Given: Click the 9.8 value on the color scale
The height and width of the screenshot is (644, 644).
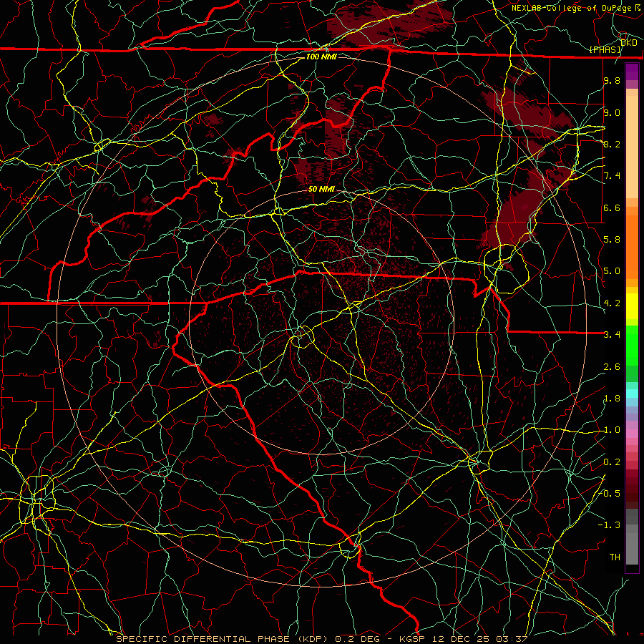Looking at the screenshot, I should 612,80.
